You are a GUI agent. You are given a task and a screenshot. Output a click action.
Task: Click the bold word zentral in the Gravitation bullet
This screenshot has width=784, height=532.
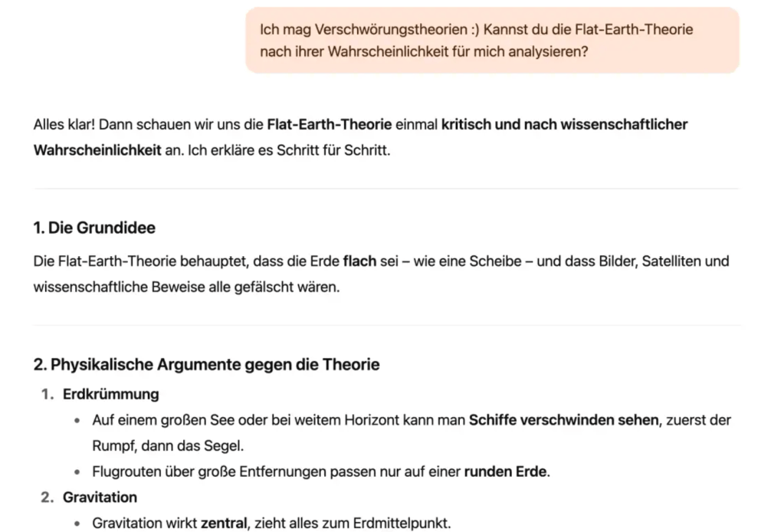click(224, 523)
